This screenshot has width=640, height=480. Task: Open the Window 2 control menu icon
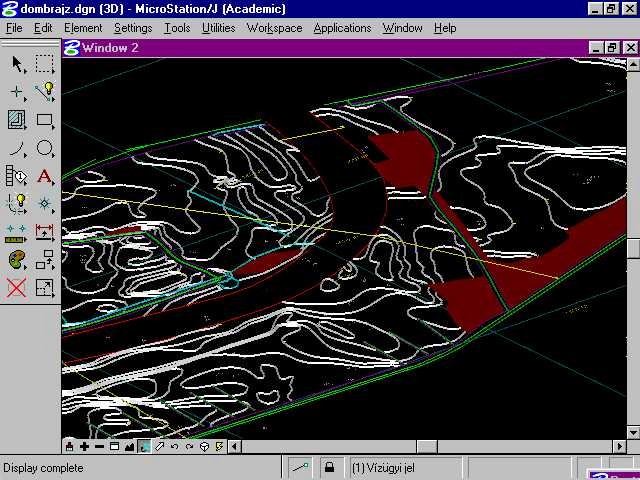coord(71,47)
